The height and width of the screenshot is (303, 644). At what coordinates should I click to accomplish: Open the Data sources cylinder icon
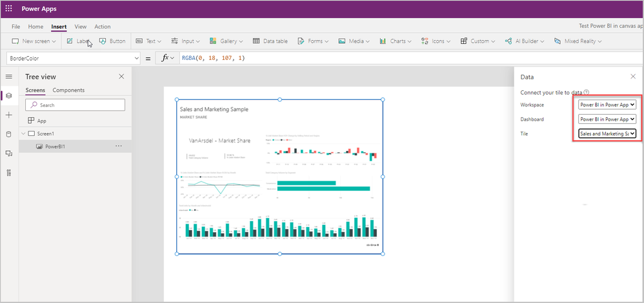pyautogui.click(x=8, y=134)
